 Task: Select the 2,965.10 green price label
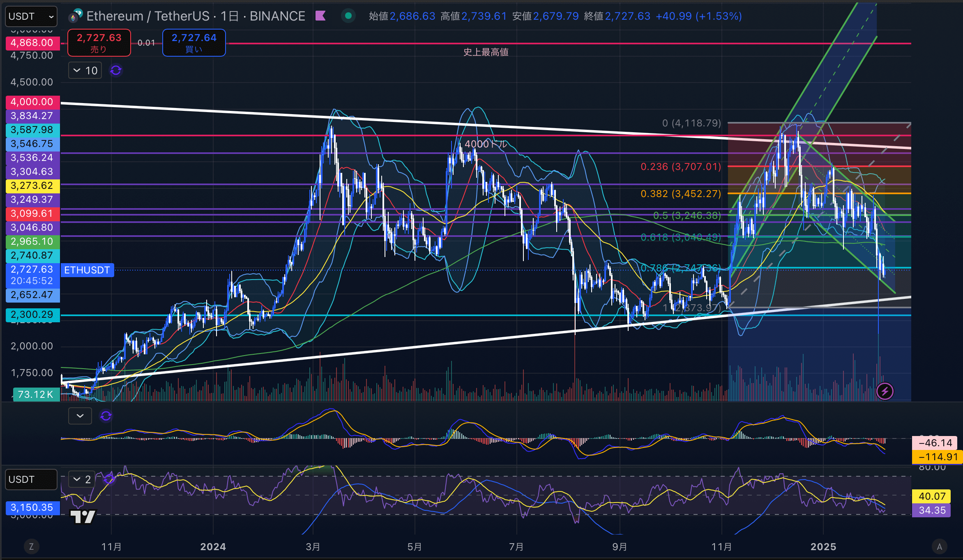[x=32, y=241]
